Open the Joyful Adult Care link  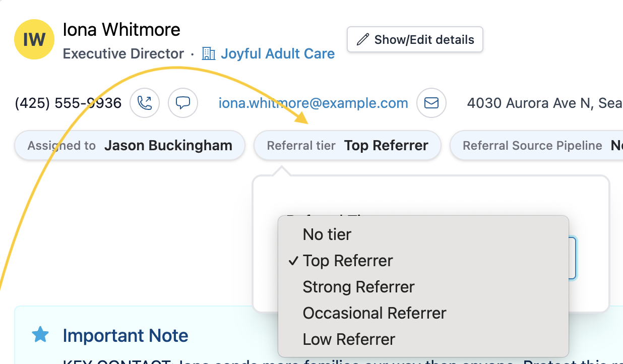coord(278,53)
